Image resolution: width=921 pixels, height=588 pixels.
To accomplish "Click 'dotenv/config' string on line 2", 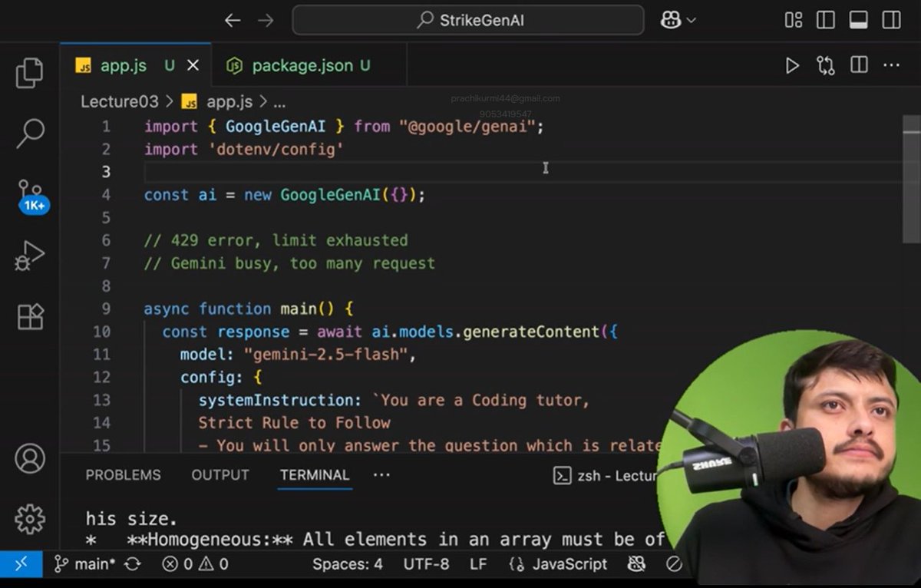I will coord(276,150).
